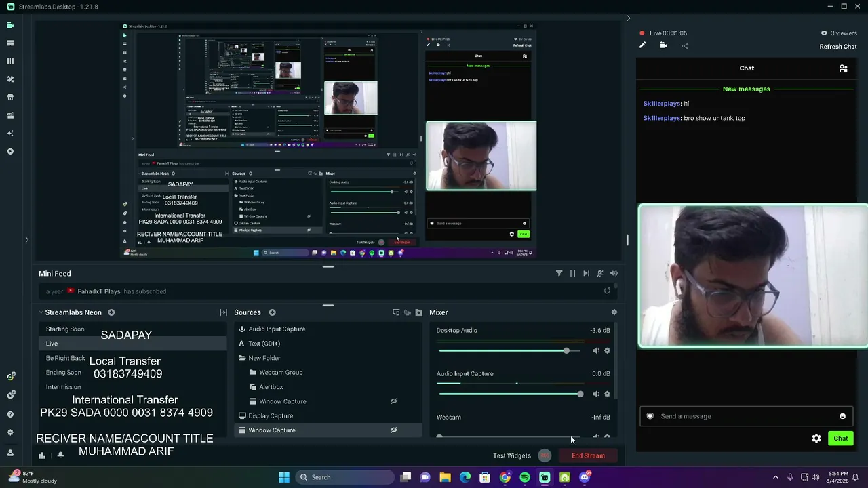Viewport: 868px width, 488px height.
Task: Open the user profile icon in the sidebar
Action: click(10, 453)
